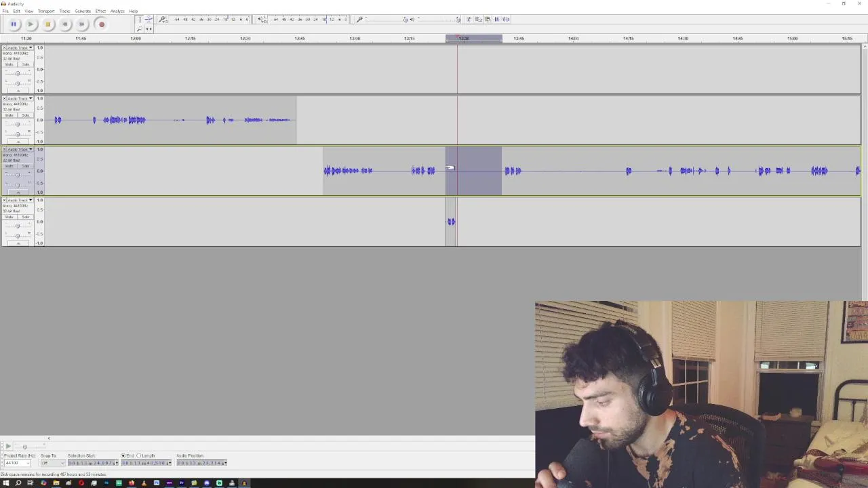Close the second audio track
This screenshot has height=488, width=868.
[5, 98]
